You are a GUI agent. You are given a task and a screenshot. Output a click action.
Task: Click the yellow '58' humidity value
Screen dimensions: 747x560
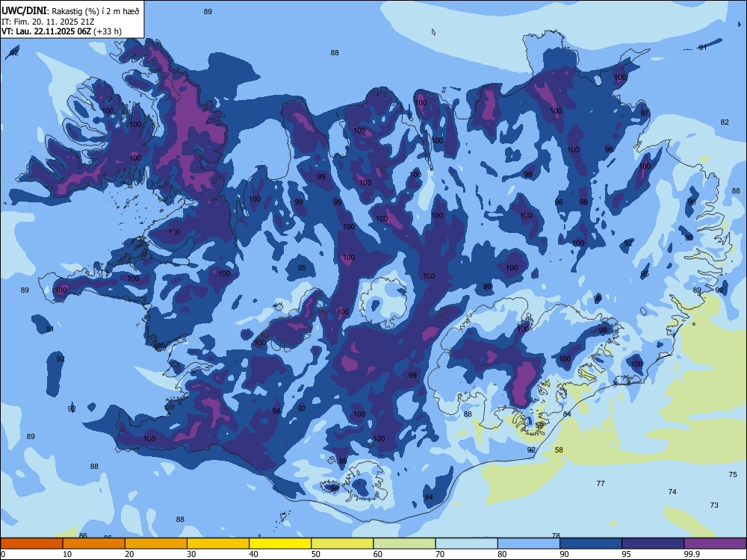[560, 449]
